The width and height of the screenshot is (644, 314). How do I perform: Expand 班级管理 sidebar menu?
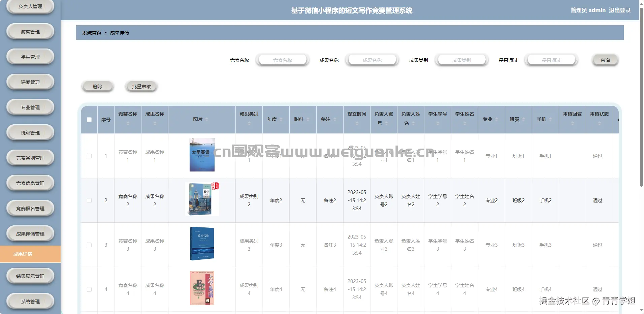[30, 133]
